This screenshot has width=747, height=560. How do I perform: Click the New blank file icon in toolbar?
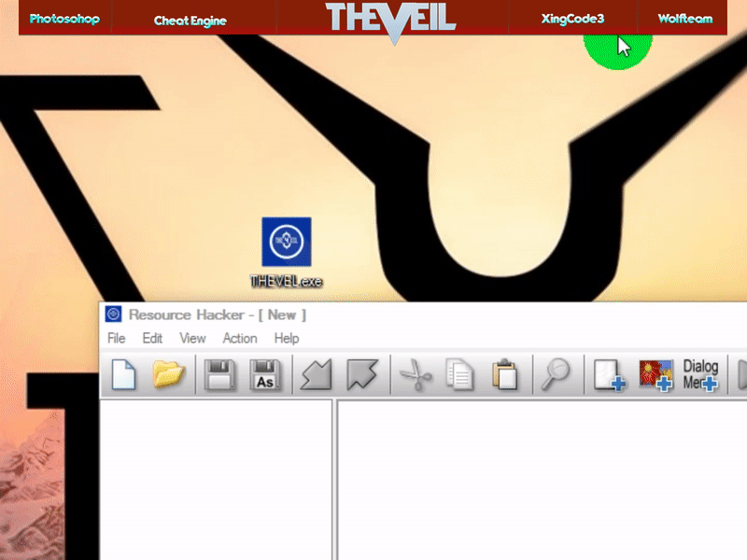[x=123, y=375]
